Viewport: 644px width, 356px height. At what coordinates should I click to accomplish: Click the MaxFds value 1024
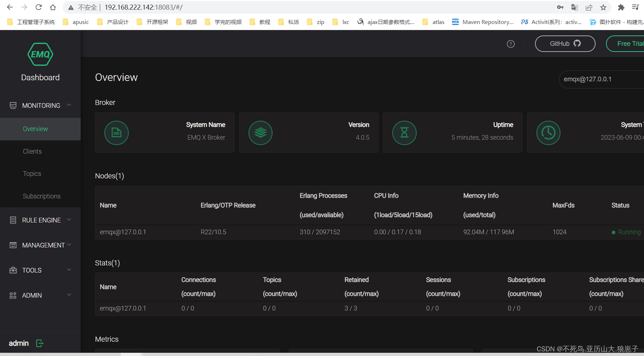(x=559, y=232)
